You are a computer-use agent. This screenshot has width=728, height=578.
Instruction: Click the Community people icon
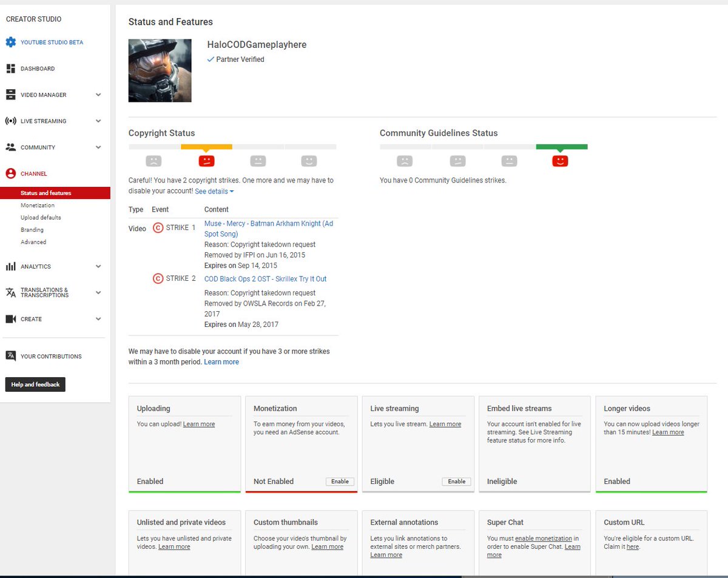click(10, 147)
